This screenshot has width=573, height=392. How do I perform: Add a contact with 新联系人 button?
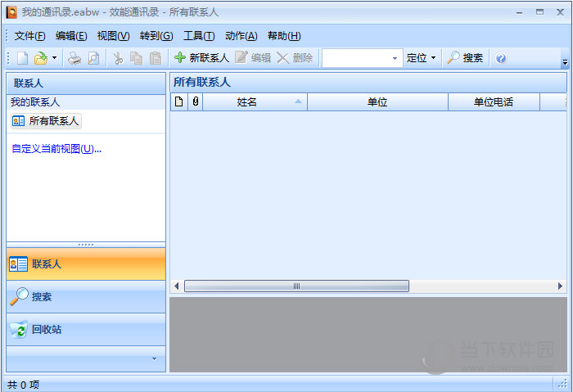pyautogui.click(x=201, y=58)
